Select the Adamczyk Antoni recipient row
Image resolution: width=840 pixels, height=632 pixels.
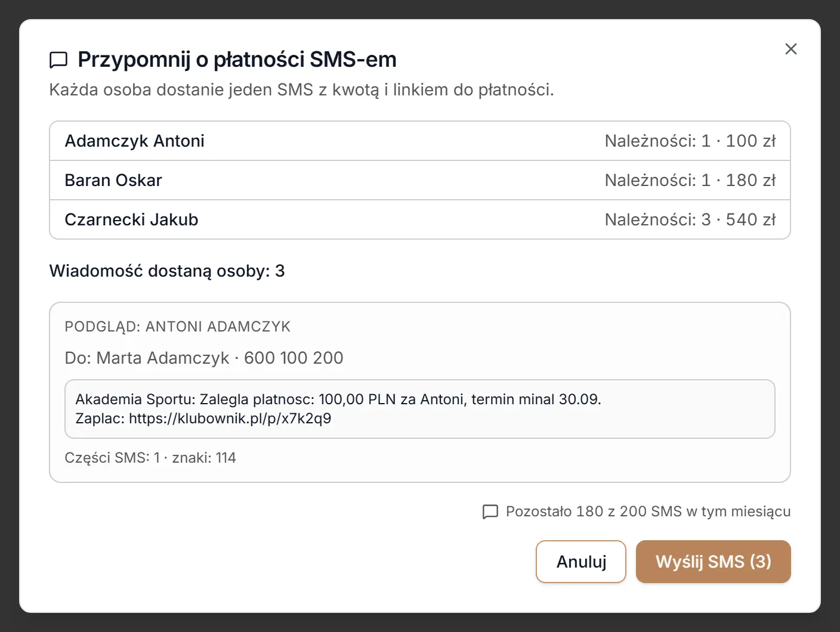tap(420, 141)
